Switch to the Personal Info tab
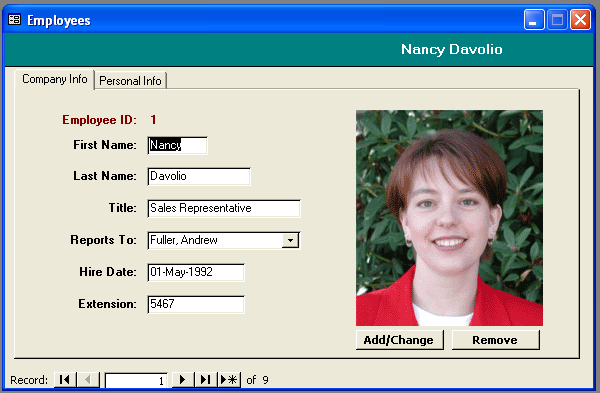 130,81
